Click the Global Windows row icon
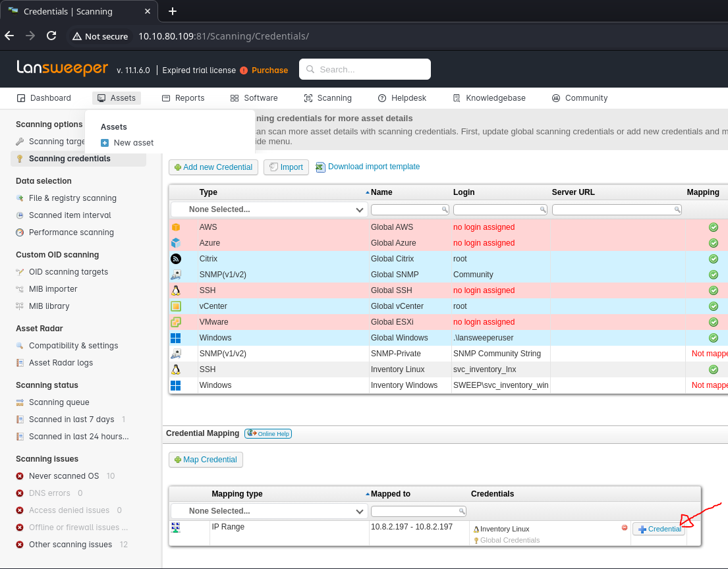 coord(176,337)
